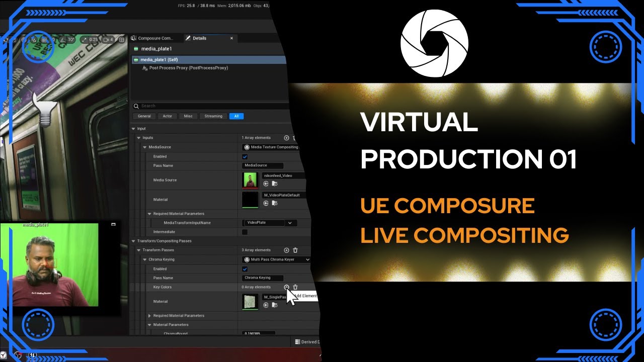Image resolution: width=644 pixels, height=362 pixels.
Task: Collapse the Inputs array row
Action: click(x=139, y=138)
